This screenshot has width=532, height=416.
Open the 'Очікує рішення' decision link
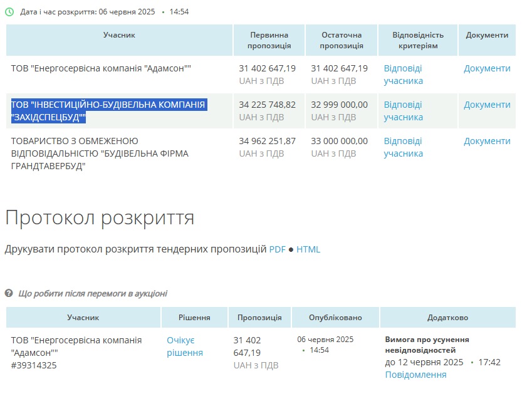[x=185, y=346]
